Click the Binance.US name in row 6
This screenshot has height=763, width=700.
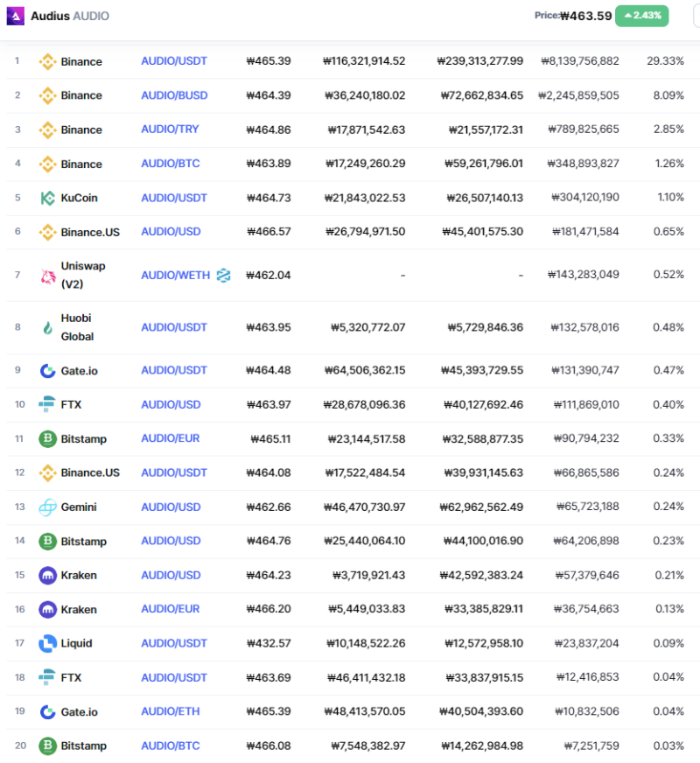coord(90,232)
